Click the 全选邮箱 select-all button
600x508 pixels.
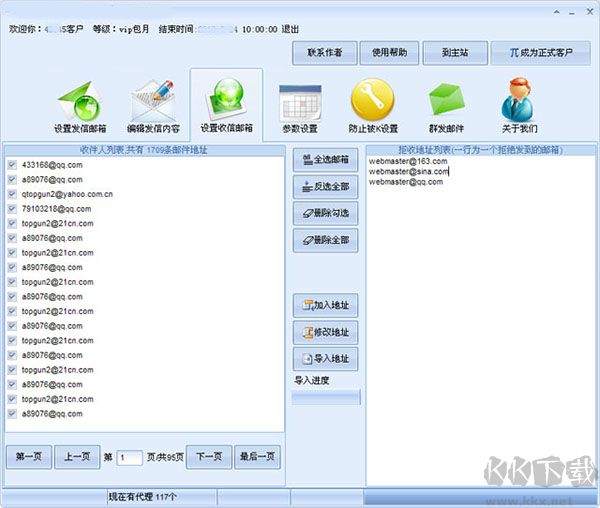point(326,160)
